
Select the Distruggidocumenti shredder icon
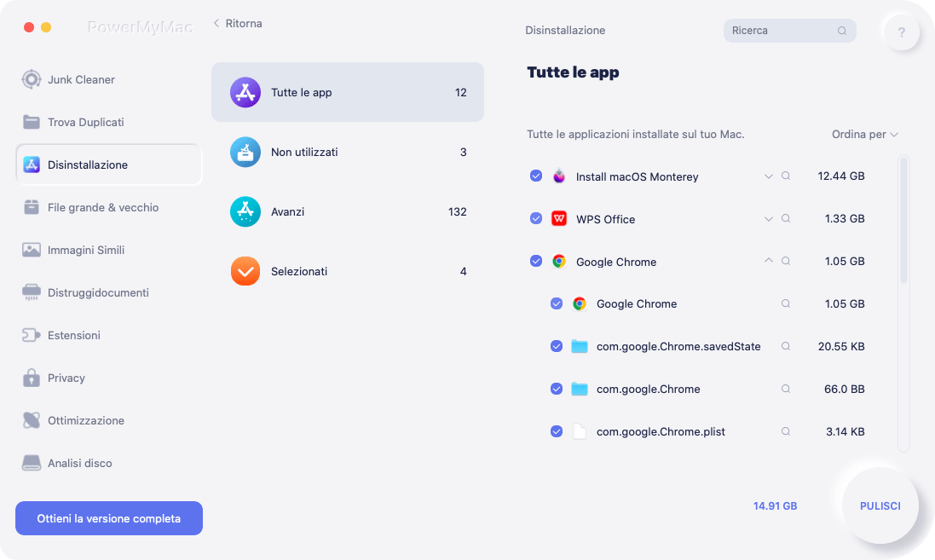pyautogui.click(x=32, y=292)
